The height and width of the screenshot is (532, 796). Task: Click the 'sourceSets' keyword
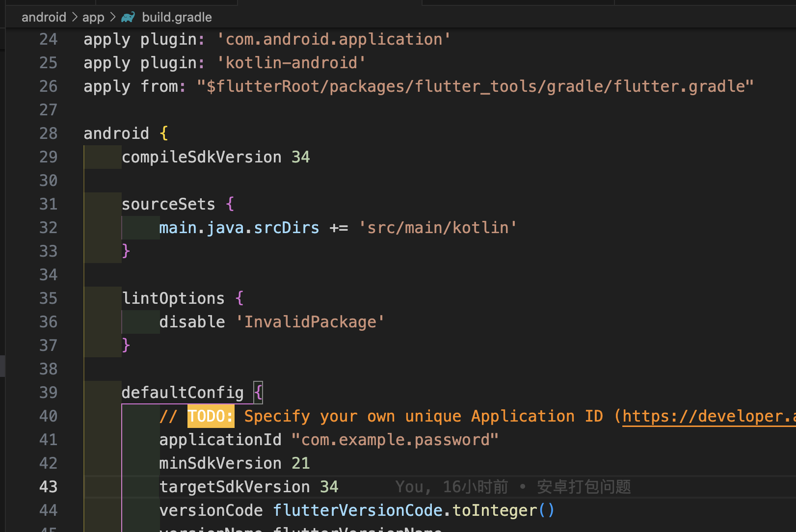(x=168, y=204)
